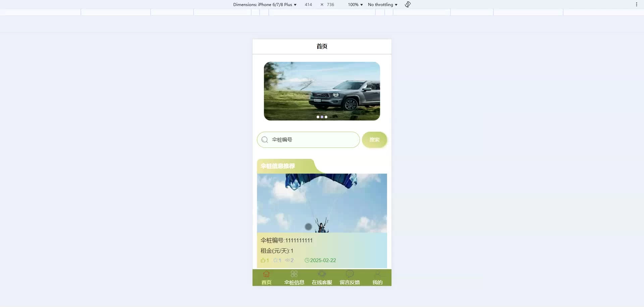Viewport: 644px width, 307px height.
Task: Click the text 伞桩编号:1111111111
Action: pyautogui.click(x=286, y=240)
